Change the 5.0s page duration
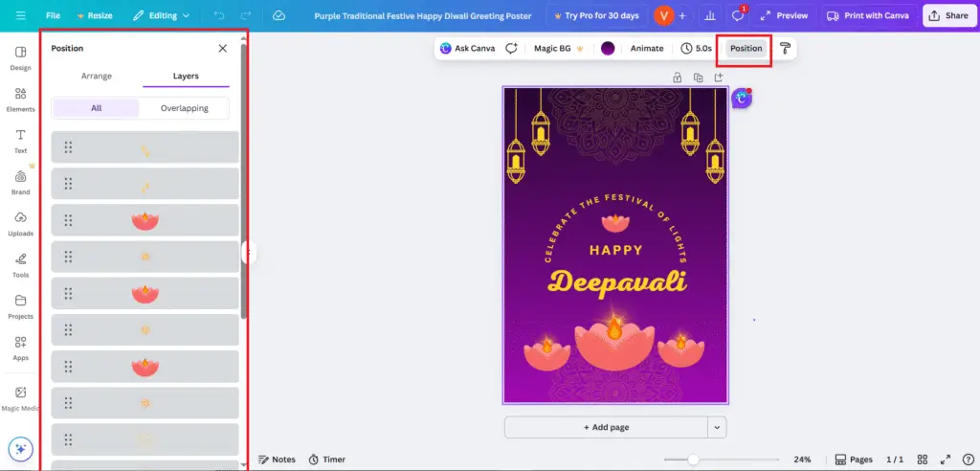 [697, 48]
